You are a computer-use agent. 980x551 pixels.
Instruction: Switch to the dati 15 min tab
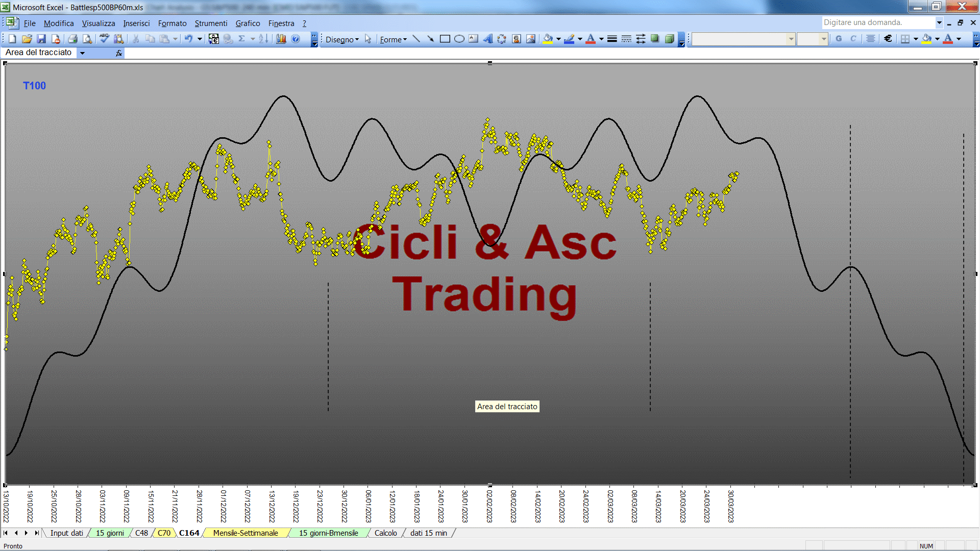pos(429,533)
